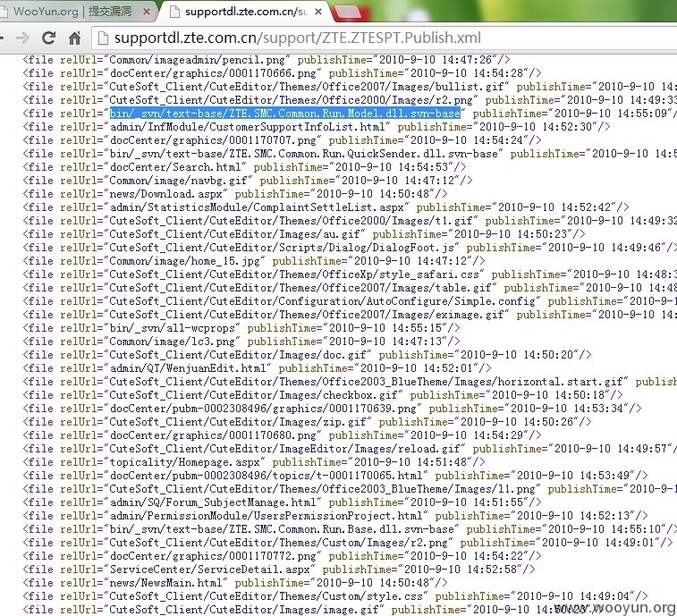
Task: Click the highlighted ZTE.SMC.Common.Run.Model.dll.svn-base path
Action: click(x=285, y=114)
